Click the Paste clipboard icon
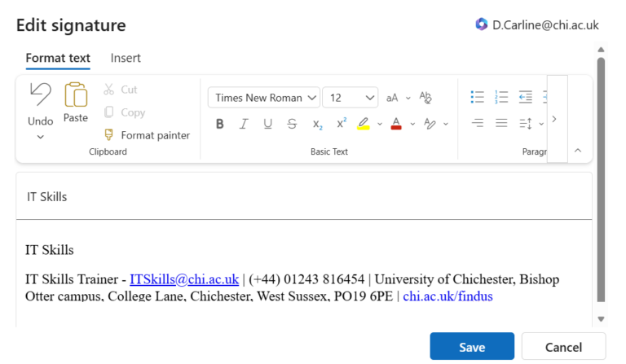 click(x=76, y=94)
